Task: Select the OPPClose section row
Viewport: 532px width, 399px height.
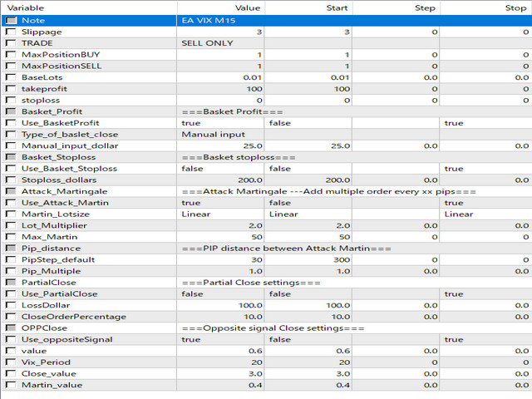Action: pyautogui.click(x=267, y=328)
